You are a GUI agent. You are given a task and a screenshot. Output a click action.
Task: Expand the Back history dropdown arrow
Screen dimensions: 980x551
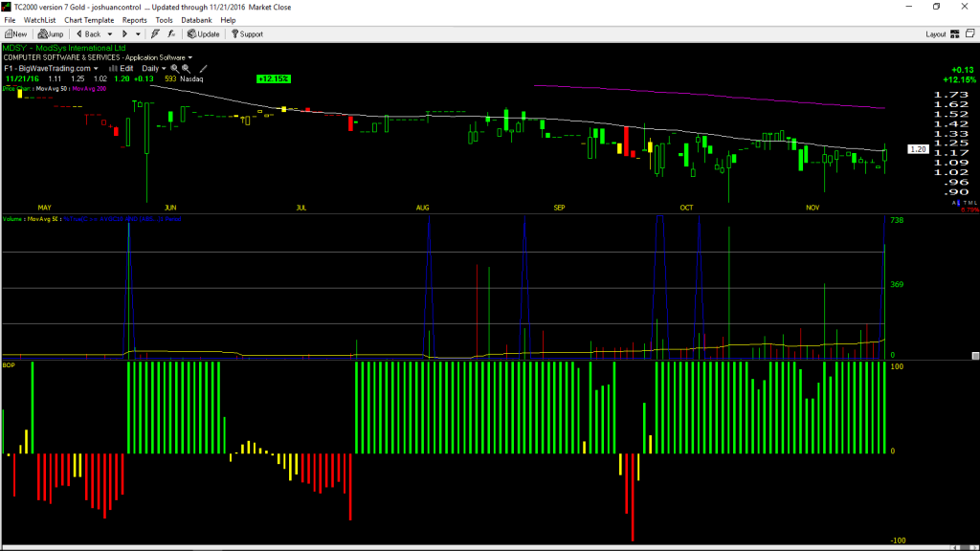coord(110,34)
